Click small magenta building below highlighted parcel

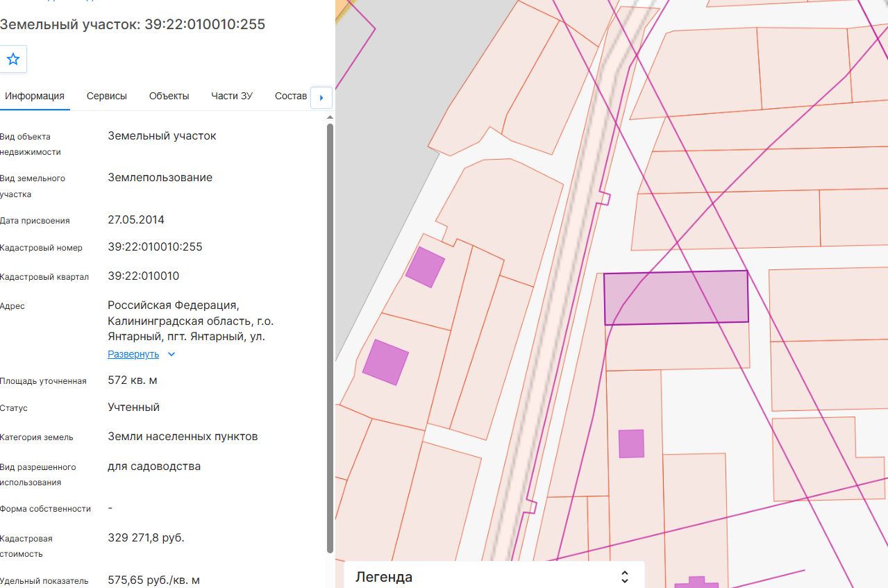click(x=631, y=444)
